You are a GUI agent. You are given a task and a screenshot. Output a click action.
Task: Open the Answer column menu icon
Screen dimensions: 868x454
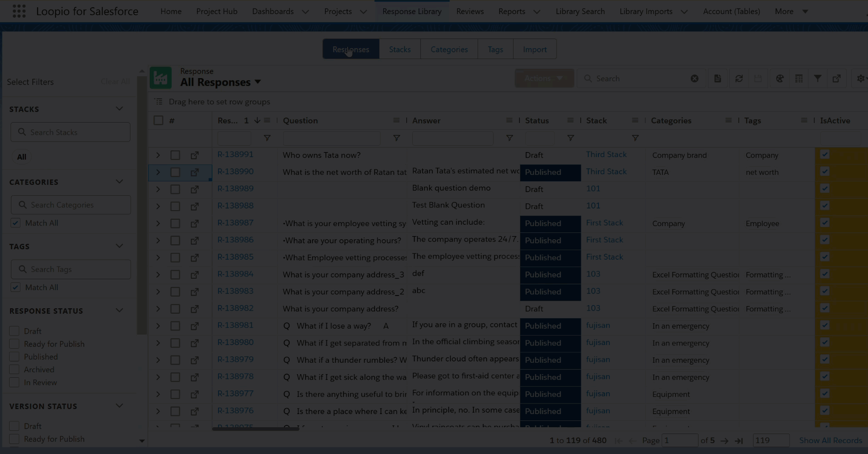pos(509,120)
